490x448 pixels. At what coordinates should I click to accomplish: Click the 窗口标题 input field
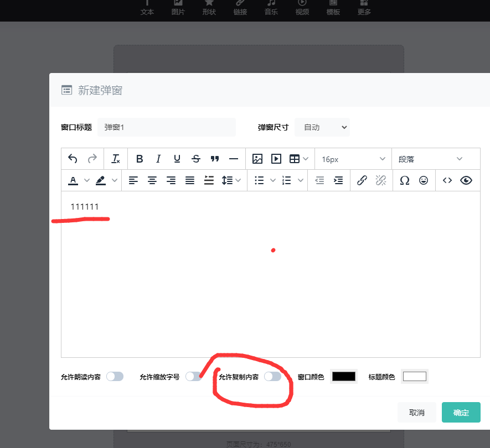point(166,127)
